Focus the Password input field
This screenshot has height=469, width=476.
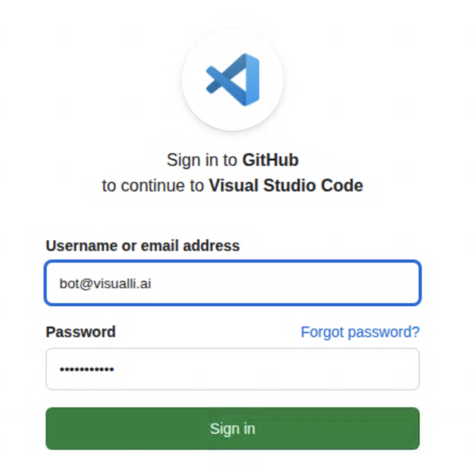coord(232,369)
